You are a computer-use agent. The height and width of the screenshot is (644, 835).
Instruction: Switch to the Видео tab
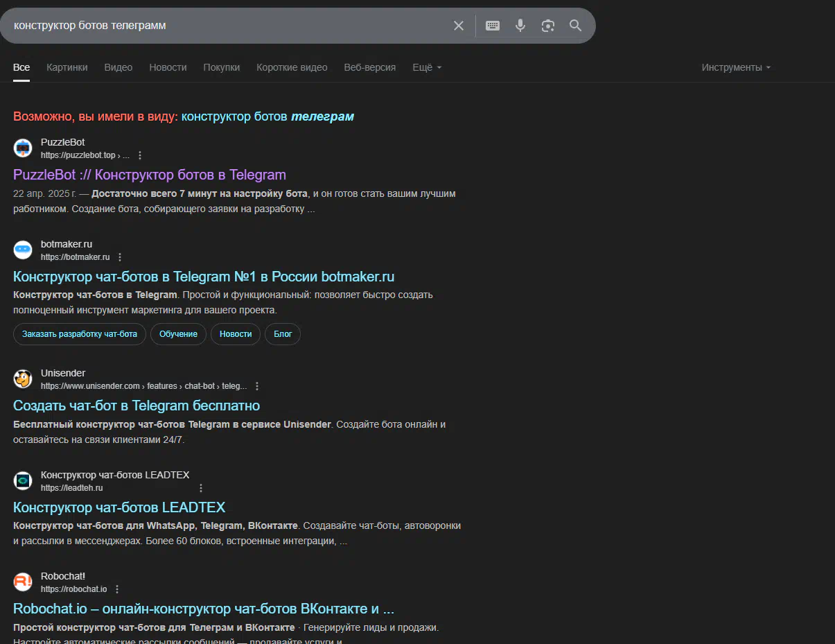118,67
